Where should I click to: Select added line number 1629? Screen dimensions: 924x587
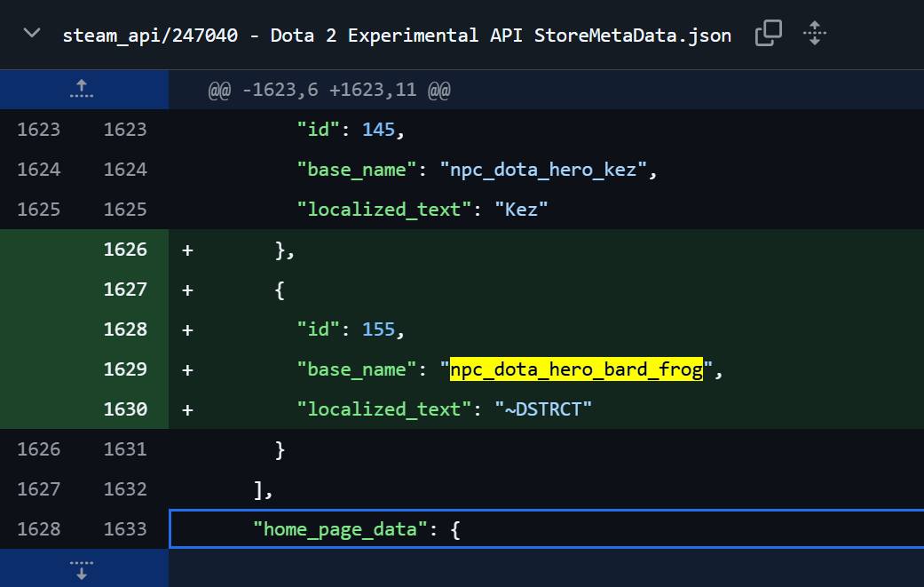pyautogui.click(x=125, y=369)
